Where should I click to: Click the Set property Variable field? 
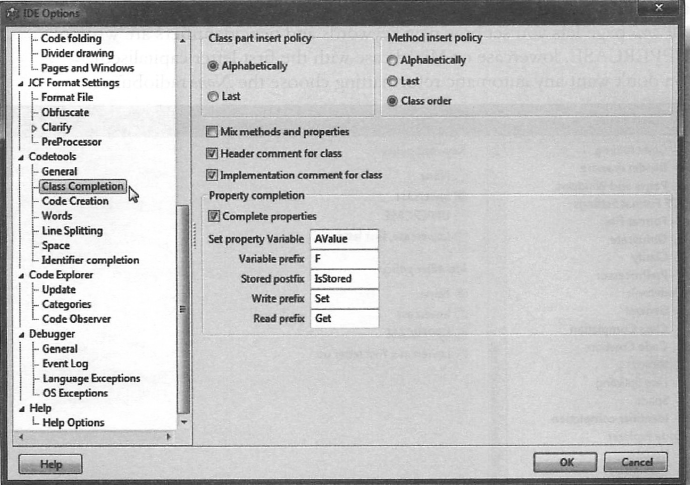coord(343,239)
